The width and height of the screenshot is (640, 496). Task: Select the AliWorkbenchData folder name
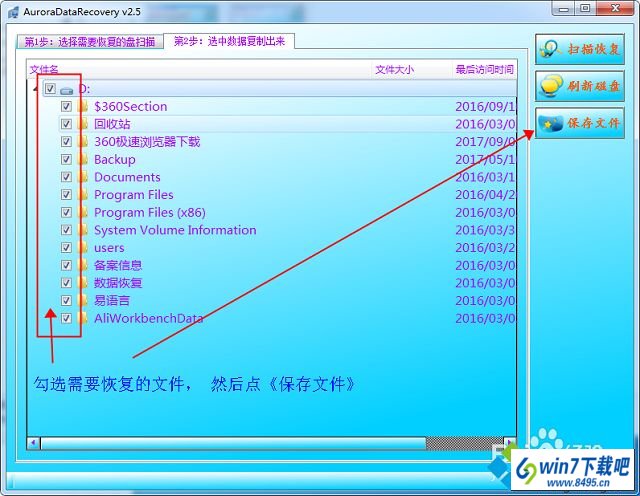click(x=149, y=318)
